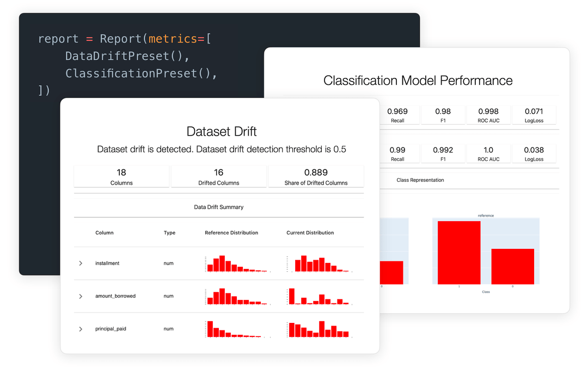Click the amount_borrowed current distribution histogram
The image size is (588, 367).
(320, 296)
